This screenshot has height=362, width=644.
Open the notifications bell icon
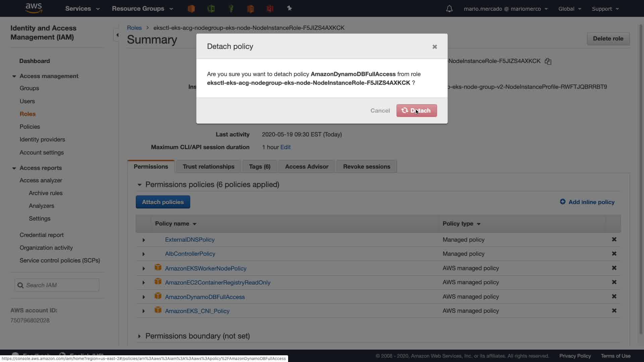(x=449, y=9)
